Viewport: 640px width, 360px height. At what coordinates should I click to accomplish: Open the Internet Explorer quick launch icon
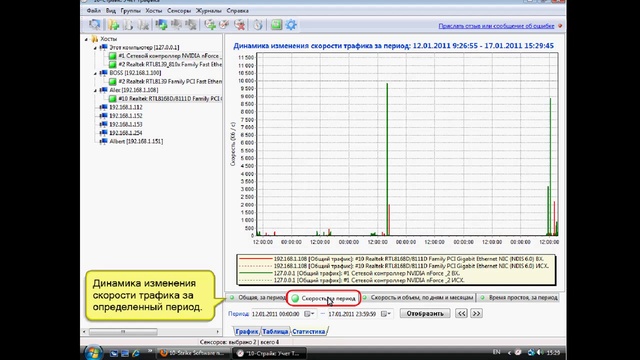point(136,353)
